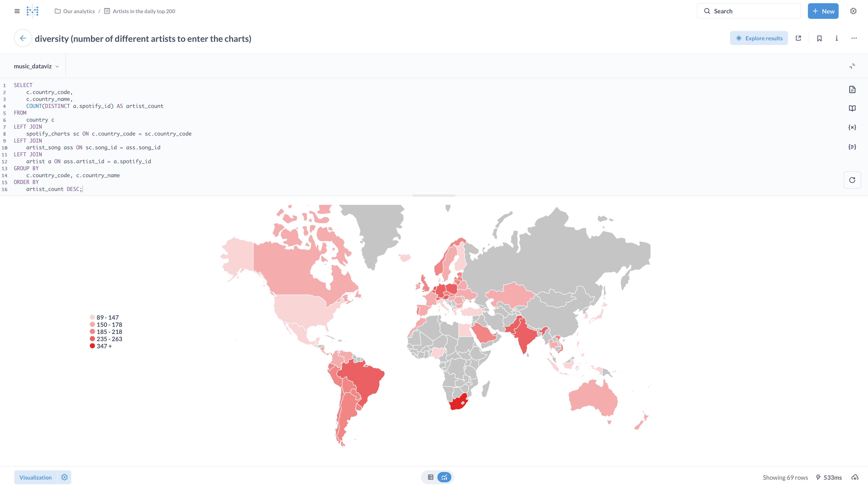868x488 pixels.
Task: Open the settings gear in top bar
Action: [853, 11]
